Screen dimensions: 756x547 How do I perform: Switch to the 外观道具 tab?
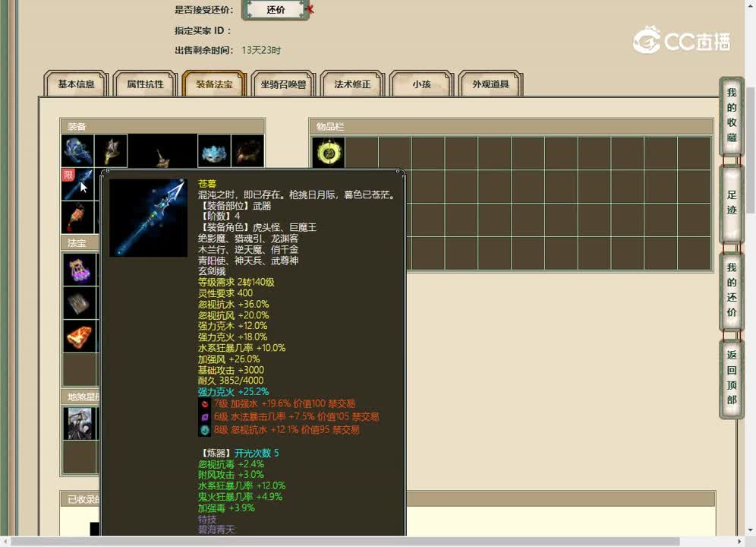pyautogui.click(x=490, y=85)
